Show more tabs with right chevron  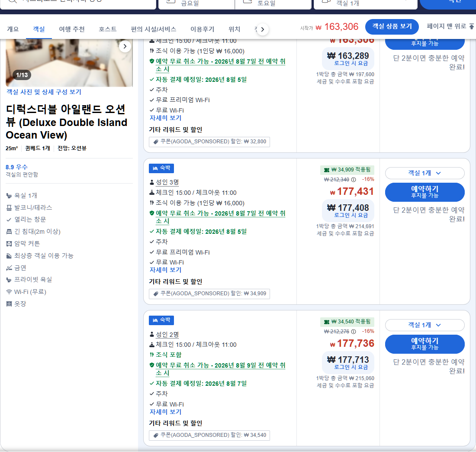coord(263,29)
